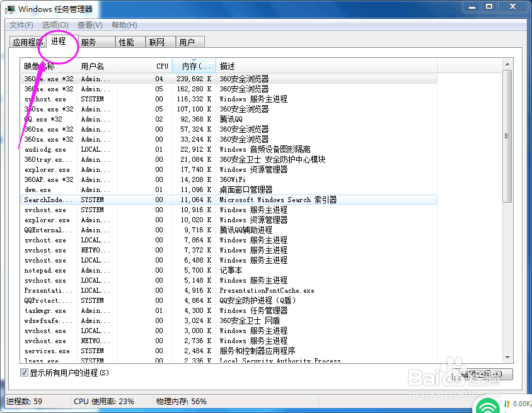
Task: Click the green WiFi tray icon
Action: pyautogui.click(x=487, y=406)
